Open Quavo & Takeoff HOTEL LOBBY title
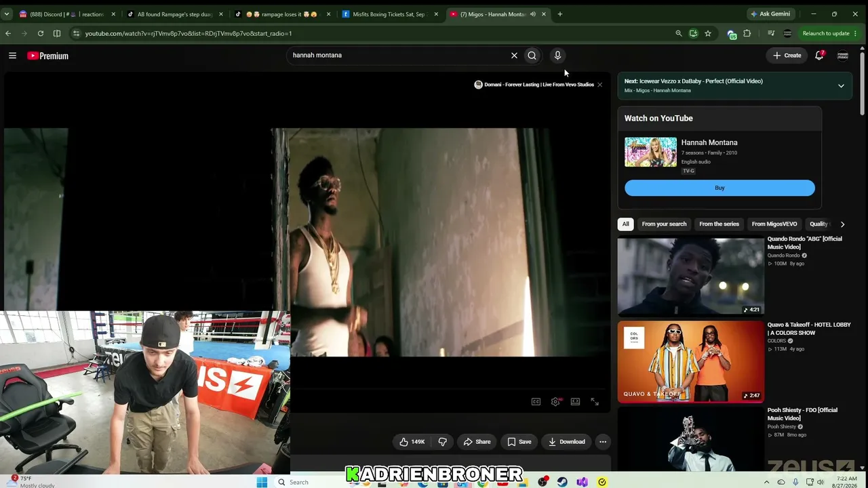The image size is (868, 488). [809, 329]
